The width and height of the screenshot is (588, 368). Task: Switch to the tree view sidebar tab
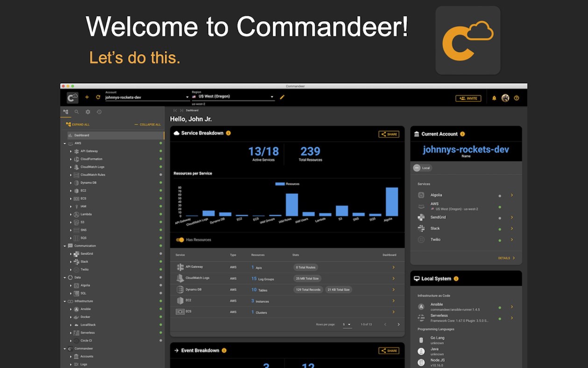click(x=65, y=112)
